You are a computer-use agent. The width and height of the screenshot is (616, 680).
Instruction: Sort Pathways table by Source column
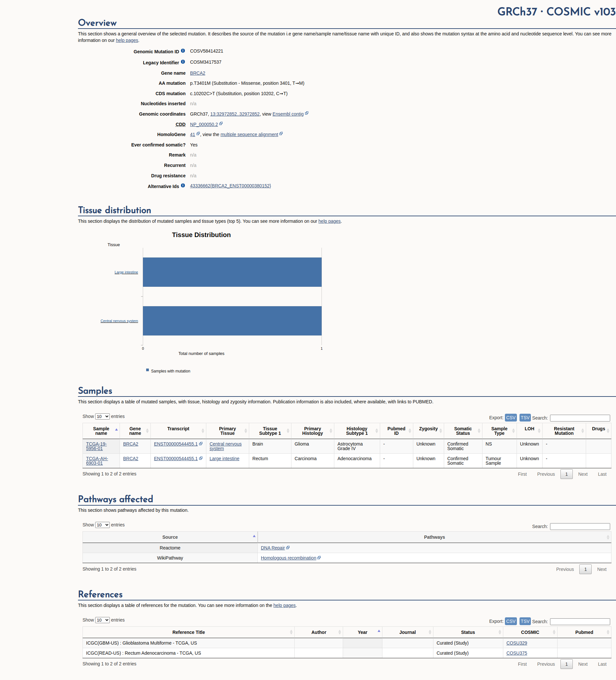pyautogui.click(x=170, y=537)
